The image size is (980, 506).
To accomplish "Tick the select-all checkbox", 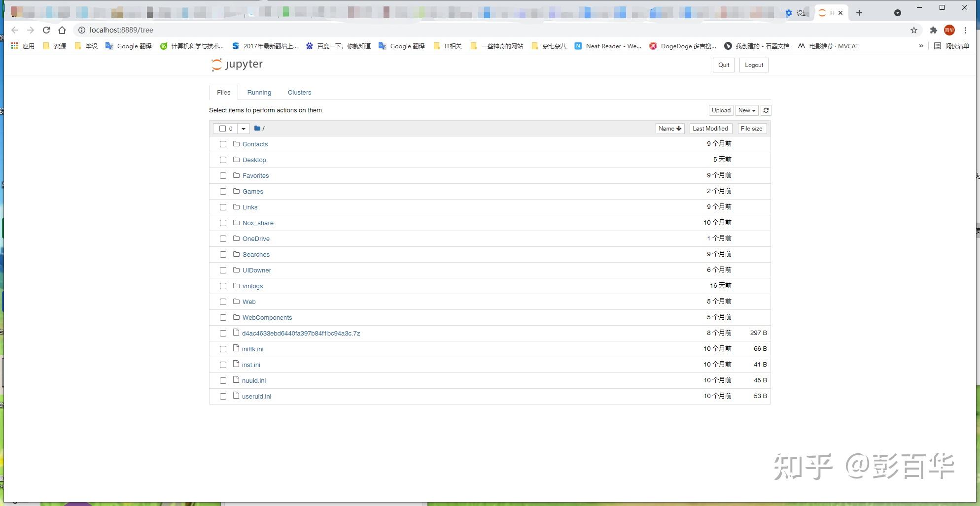I will click(x=222, y=129).
